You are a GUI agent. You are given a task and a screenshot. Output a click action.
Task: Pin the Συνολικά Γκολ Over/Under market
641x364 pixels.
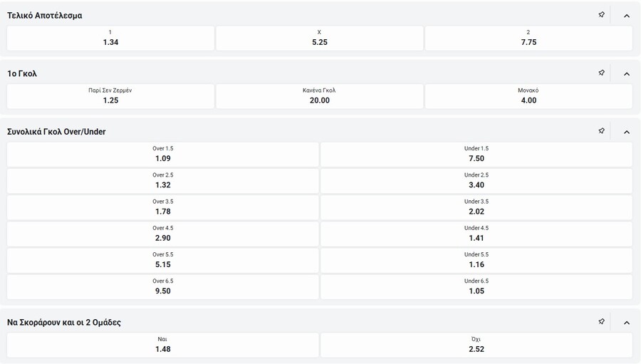[601, 132]
